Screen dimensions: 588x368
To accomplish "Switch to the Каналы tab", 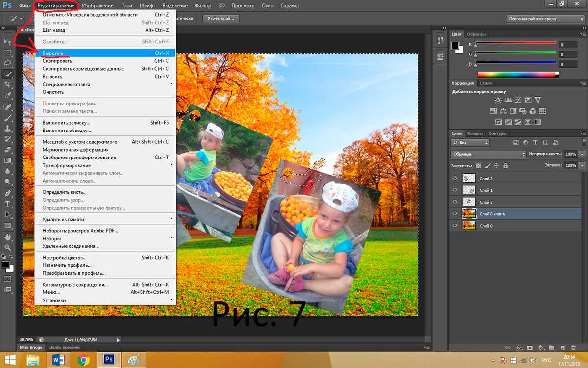I will pos(475,133).
